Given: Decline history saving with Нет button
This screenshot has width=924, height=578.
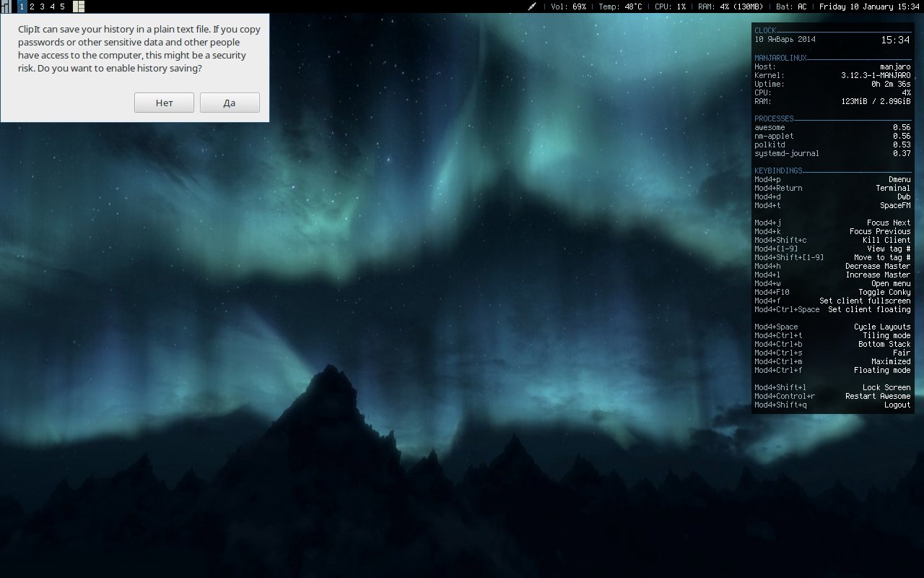Looking at the screenshot, I should (164, 103).
